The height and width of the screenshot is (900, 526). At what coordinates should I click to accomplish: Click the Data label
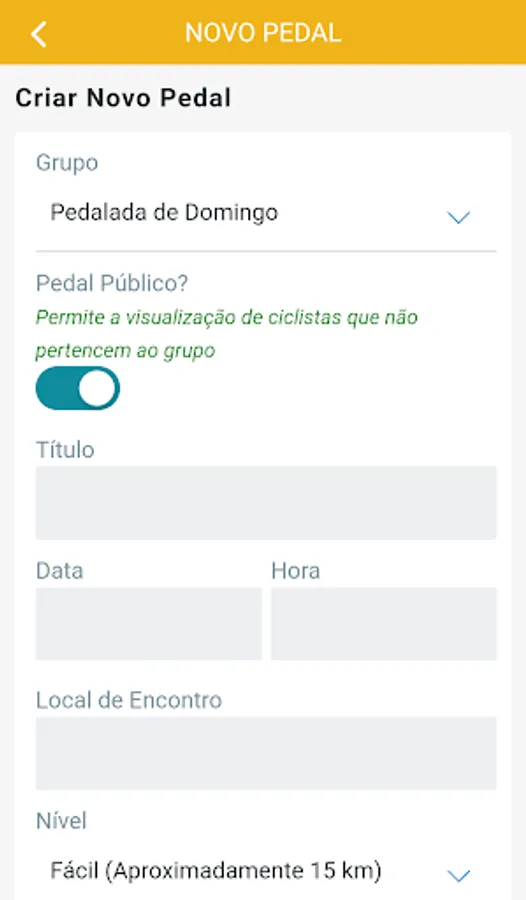point(60,571)
